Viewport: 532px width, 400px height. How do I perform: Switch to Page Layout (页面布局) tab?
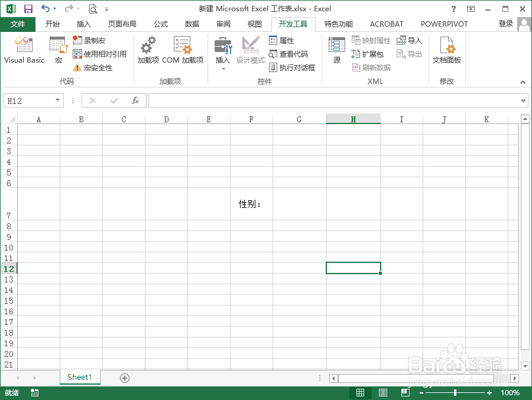click(x=122, y=24)
